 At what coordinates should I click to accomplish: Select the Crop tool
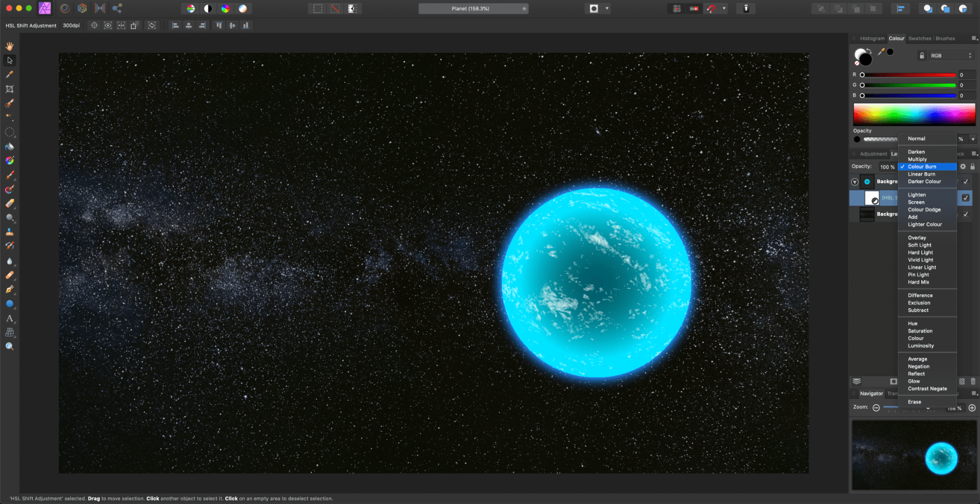tap(10, 89)
